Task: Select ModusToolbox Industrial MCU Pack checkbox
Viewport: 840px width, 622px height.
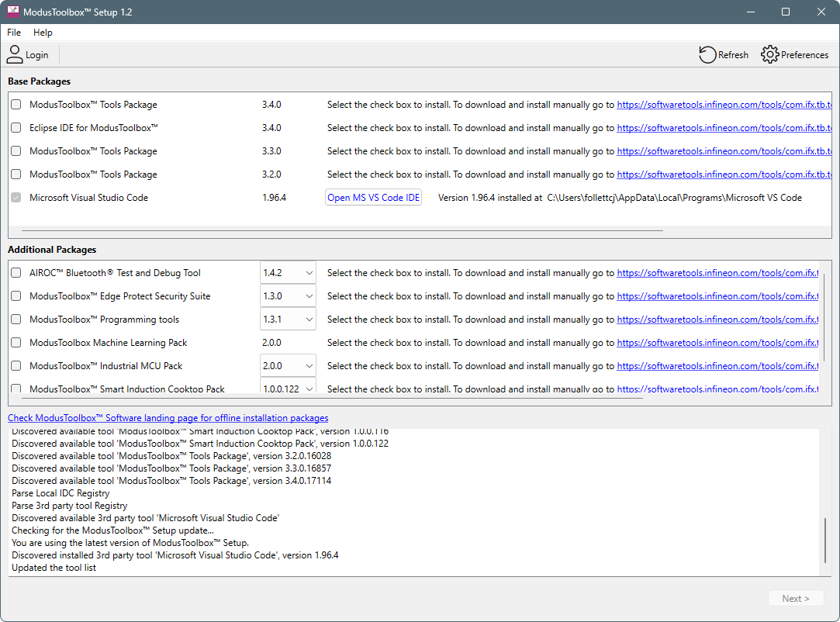Action: point(16,365)
